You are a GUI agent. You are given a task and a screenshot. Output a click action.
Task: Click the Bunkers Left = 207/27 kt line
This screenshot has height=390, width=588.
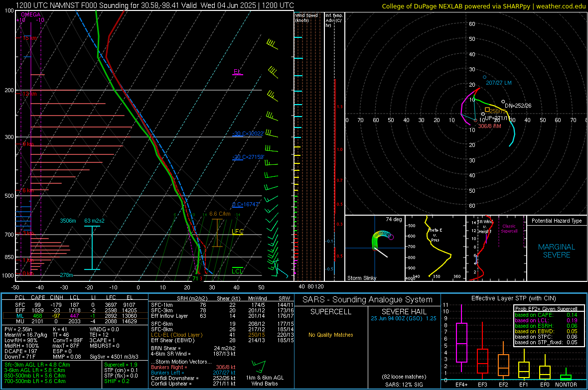[193, 373]
